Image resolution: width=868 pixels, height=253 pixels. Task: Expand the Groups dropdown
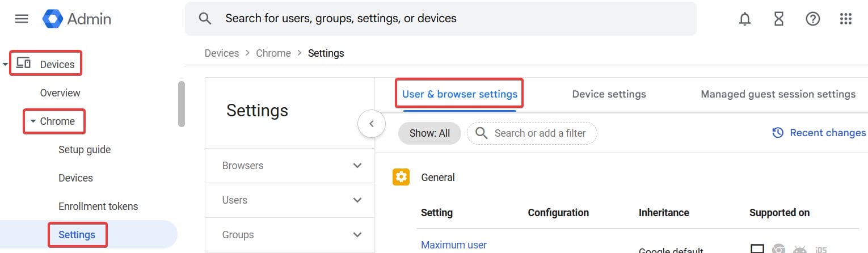357,235
